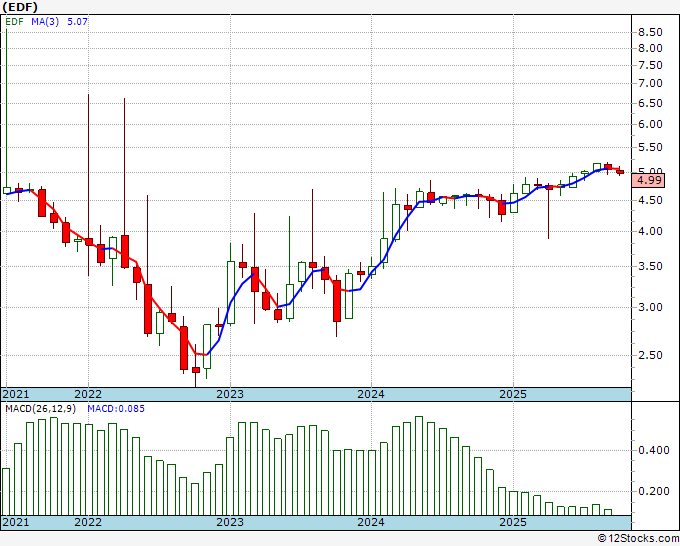Click the 2.50 price axis label
The height and width of the screenshot is (546, 680).
point(650,355)
